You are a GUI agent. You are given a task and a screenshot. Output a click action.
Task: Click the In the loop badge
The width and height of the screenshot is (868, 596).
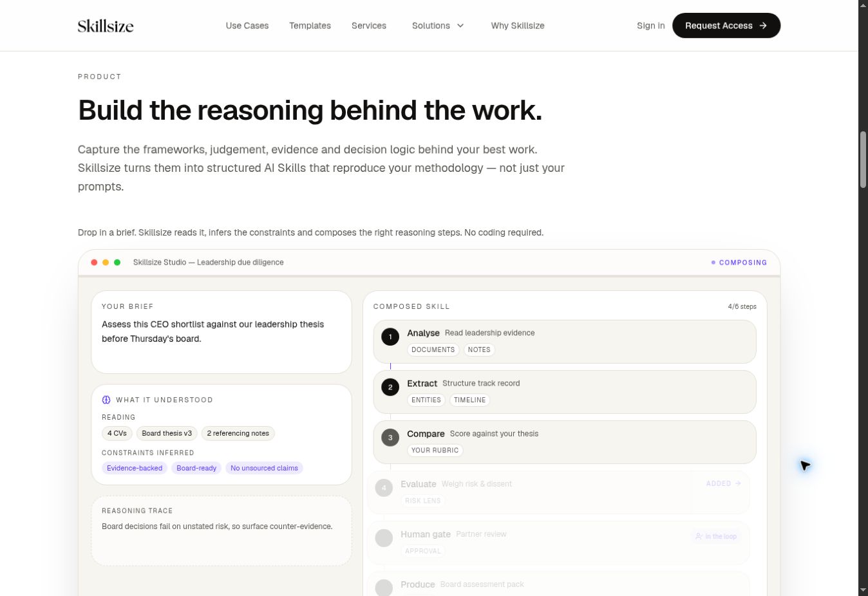pos(716,536)
